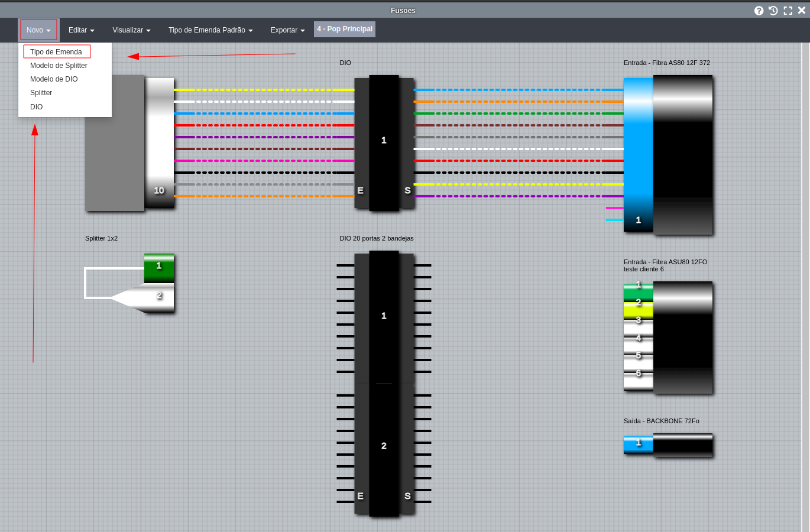Select fiber 5 of ASU80 cable

pyautogui.click(x=639, y=364)
